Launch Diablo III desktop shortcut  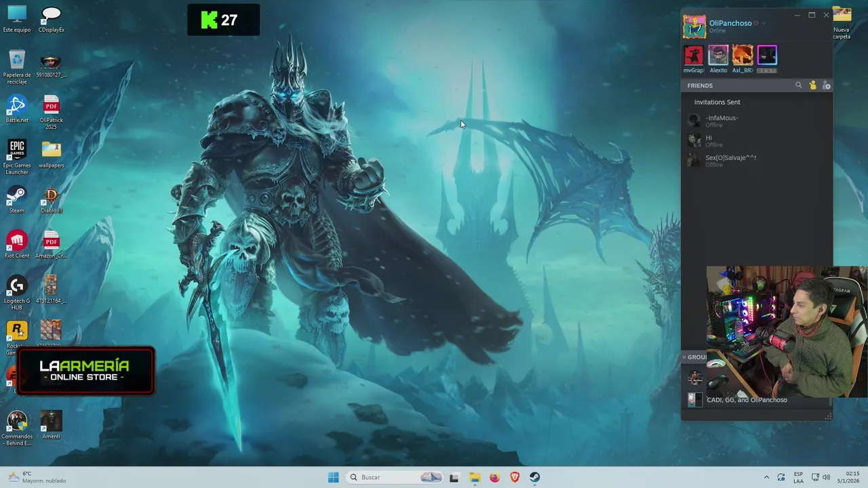pyautogui.click(x=51, y=200)
